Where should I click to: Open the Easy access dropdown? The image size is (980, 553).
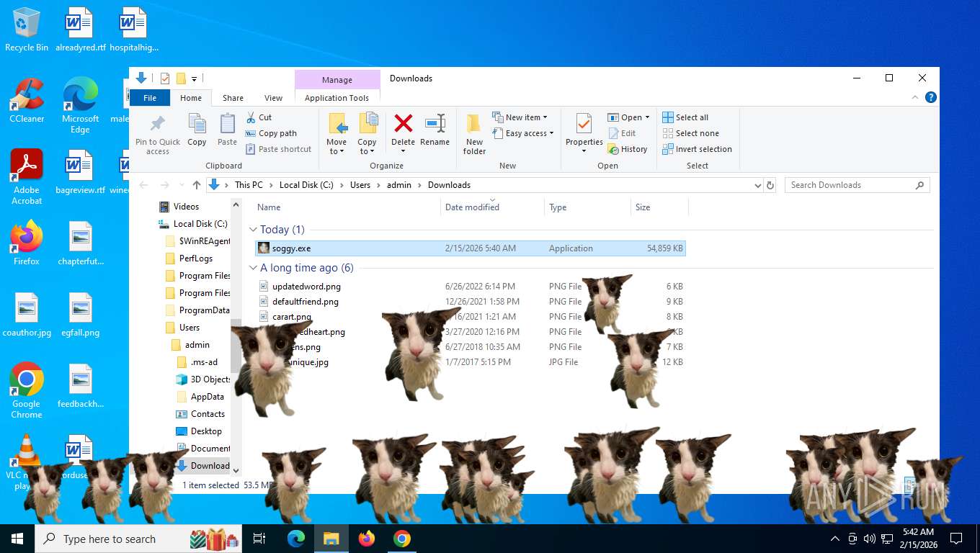(x=524, y=133)
